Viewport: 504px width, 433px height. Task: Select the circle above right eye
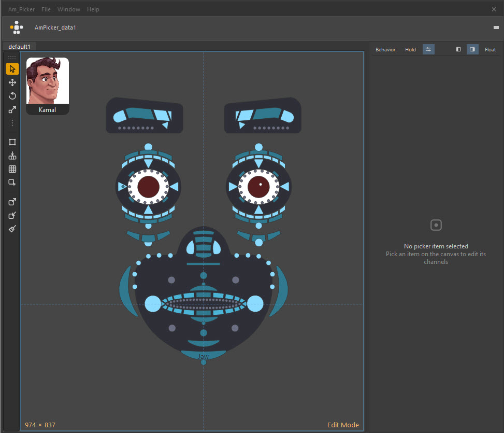[259, 147]
